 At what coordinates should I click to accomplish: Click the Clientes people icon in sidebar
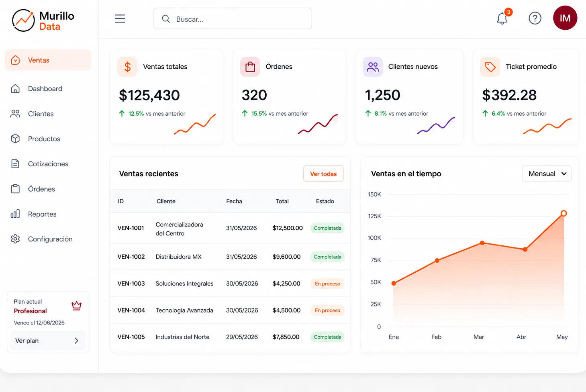tap(15, 114)
